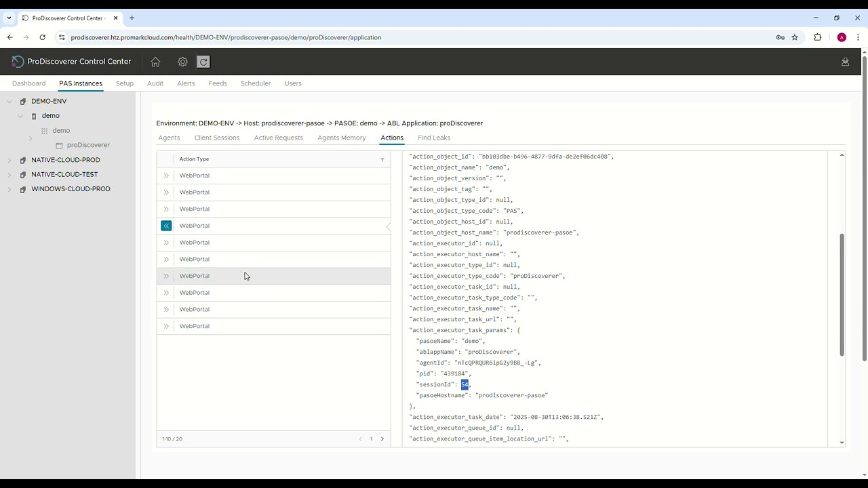Click the Home icon in header
This screenshot has height=488, width=868.
point(155,62)
